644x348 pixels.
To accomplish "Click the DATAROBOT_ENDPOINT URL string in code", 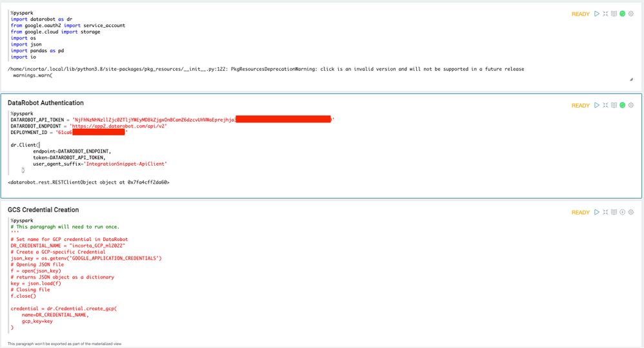I will [x=118, y=126].
